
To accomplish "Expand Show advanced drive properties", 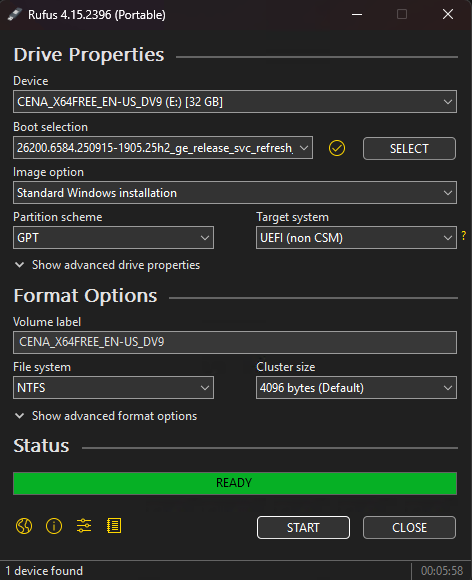I will click(x=107, y=265).
